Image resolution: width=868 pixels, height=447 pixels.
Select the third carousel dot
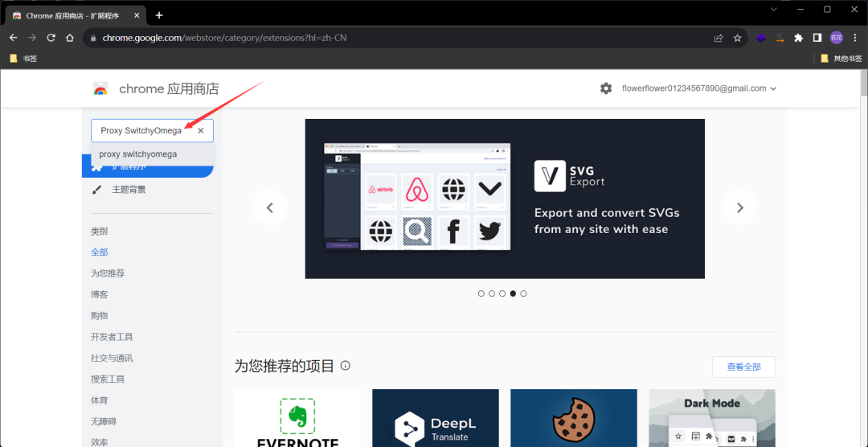click(x=502, y=293)
